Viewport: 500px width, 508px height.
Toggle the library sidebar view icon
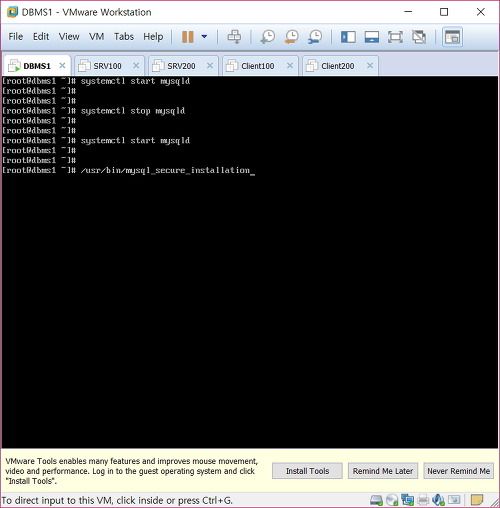pos(348,37)
